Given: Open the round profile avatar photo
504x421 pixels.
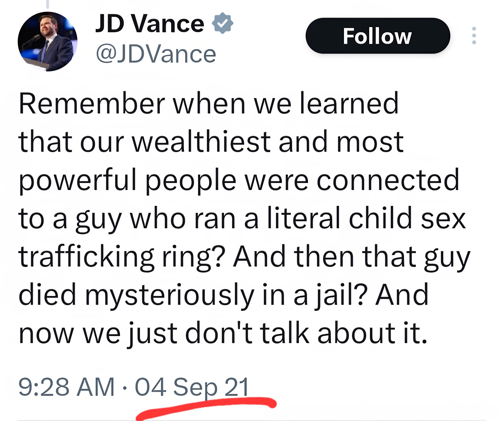Looking at the screenshot, I should click(x=47, y=42).
